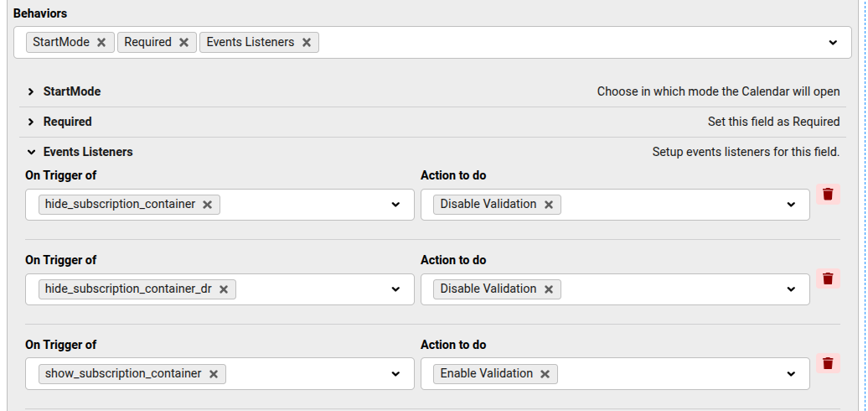Remove the hide_subscription_container_dr trigger tag

224,289
